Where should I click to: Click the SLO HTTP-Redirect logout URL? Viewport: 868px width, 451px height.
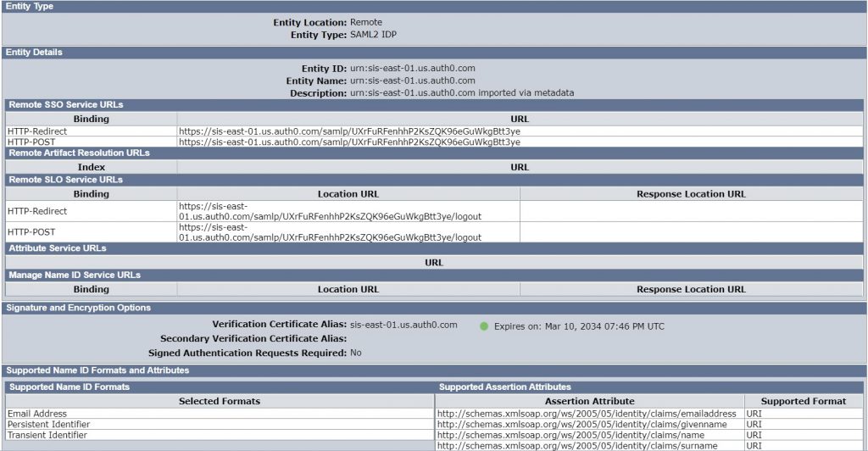(330, 211)
